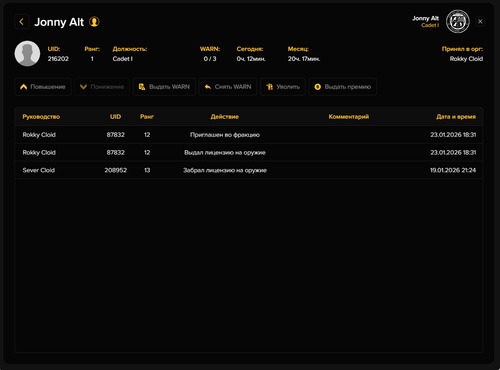Viewport: 500px width, 370px height.
Task: Click the gray member avatar picture
Action: [x=27, y=53]
